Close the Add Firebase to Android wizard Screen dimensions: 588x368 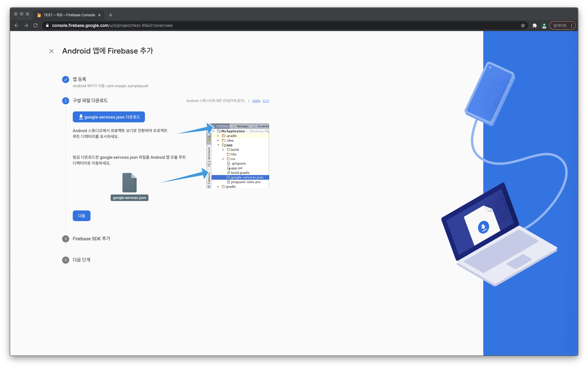click(51, 51)
